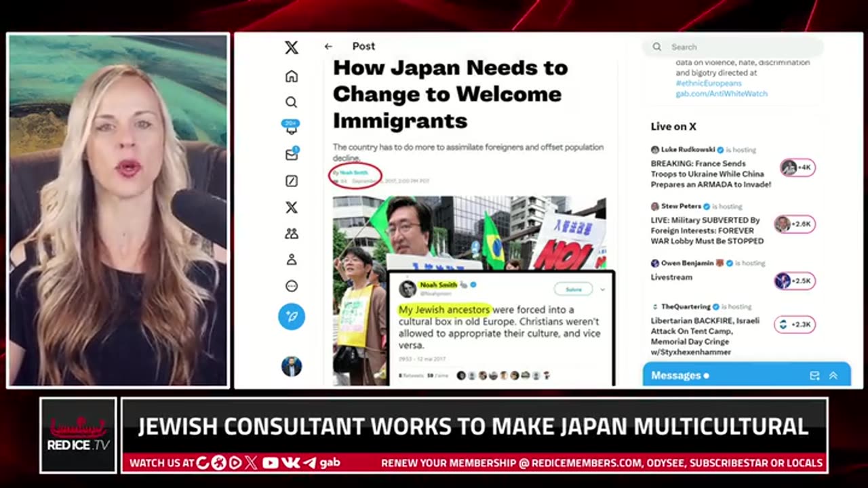Open the BREAKING: France Sends Troops live item
The height and width of the screenshot is (488, 868).
[711, 174]
